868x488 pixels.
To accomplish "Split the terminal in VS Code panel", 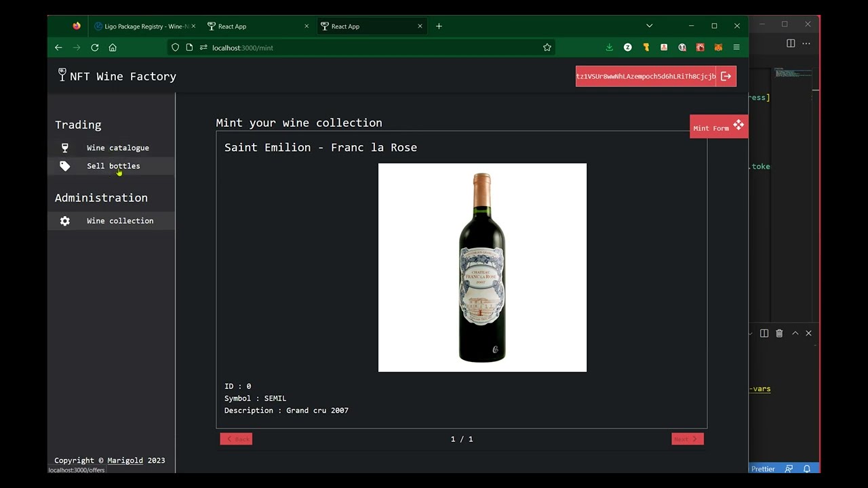I will [764, 333].
